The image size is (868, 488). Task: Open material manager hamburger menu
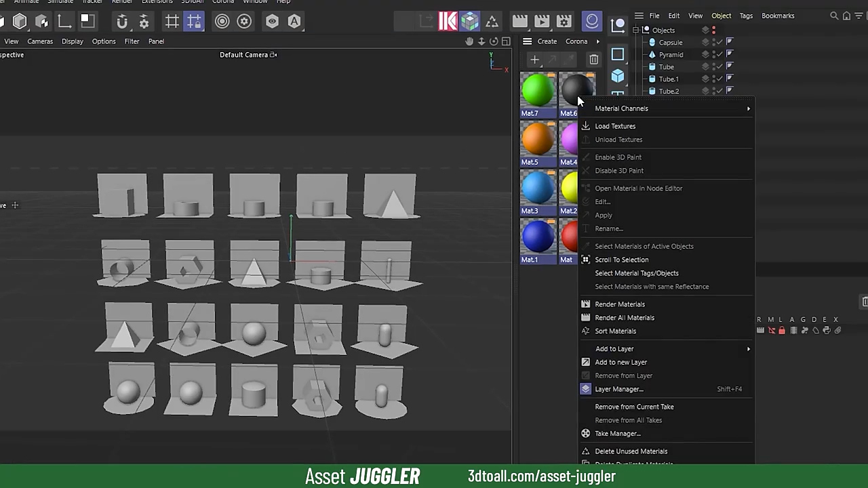point(527,41)
